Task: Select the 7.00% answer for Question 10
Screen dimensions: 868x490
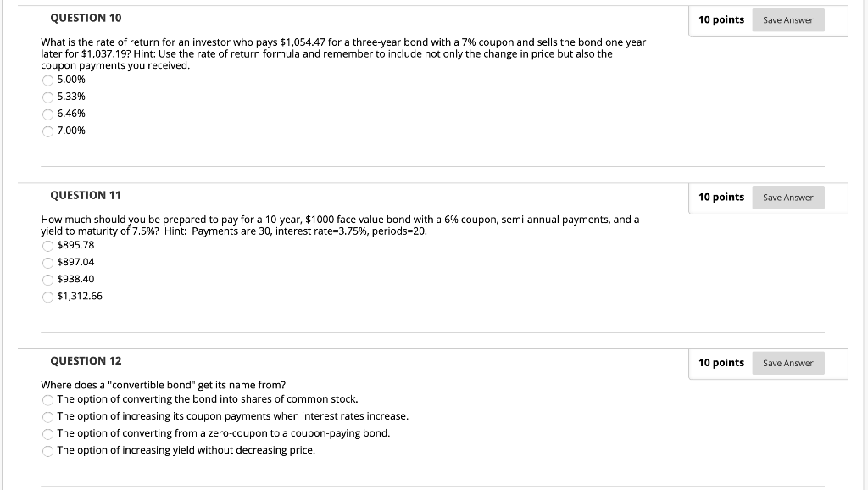Action: tap(47, 131)
